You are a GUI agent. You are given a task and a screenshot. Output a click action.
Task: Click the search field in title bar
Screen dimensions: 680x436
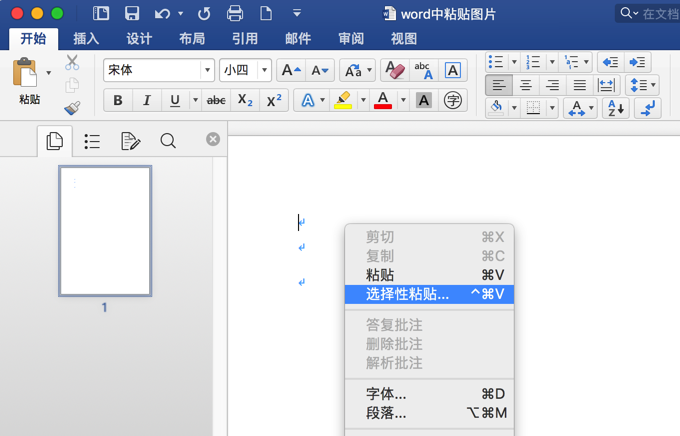tap(648, 14)
